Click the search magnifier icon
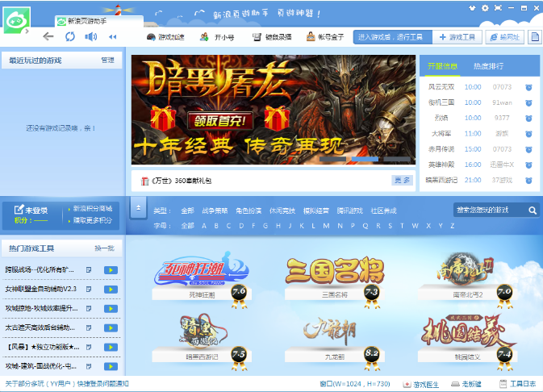The width and height of the screenshot is (543, 392). click(533, 211)
